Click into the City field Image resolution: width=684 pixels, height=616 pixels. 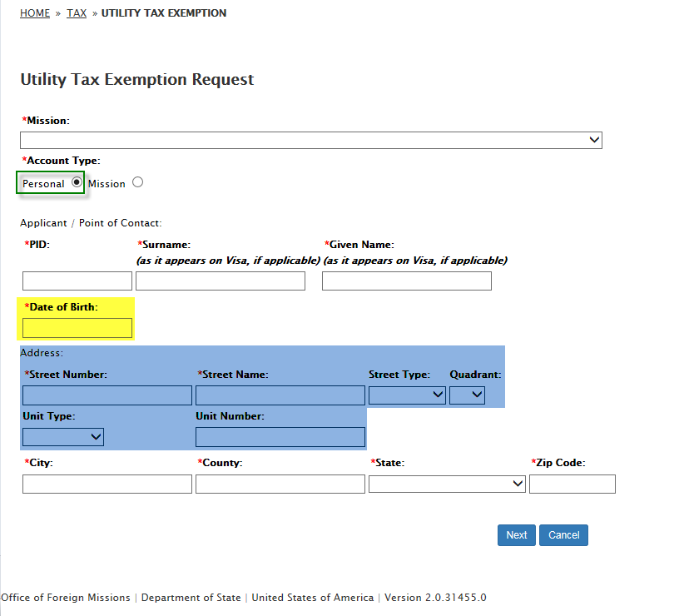coord(107,484)
